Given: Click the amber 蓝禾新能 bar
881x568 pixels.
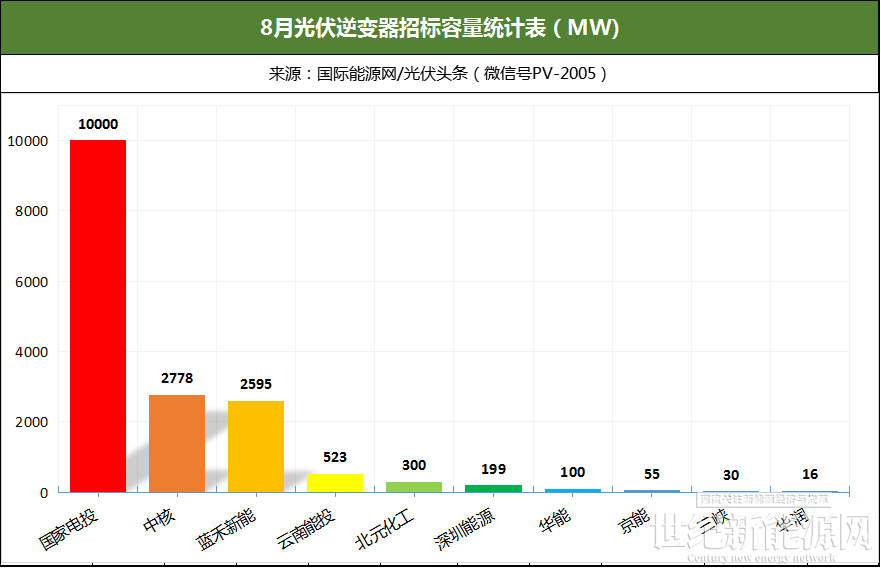Looking at the screenshot, I should (256, 447).
